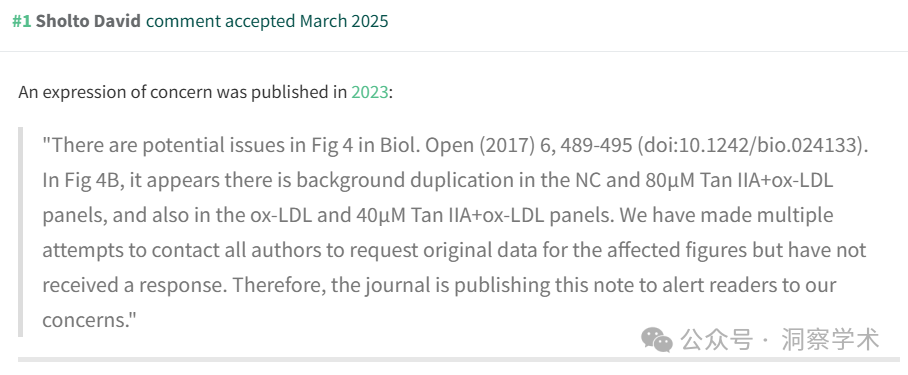Image resolution: width=908 pixels, height=375 pixels.
Task: Click the final word "concerns." in the quote
Action: click(89, 319)
